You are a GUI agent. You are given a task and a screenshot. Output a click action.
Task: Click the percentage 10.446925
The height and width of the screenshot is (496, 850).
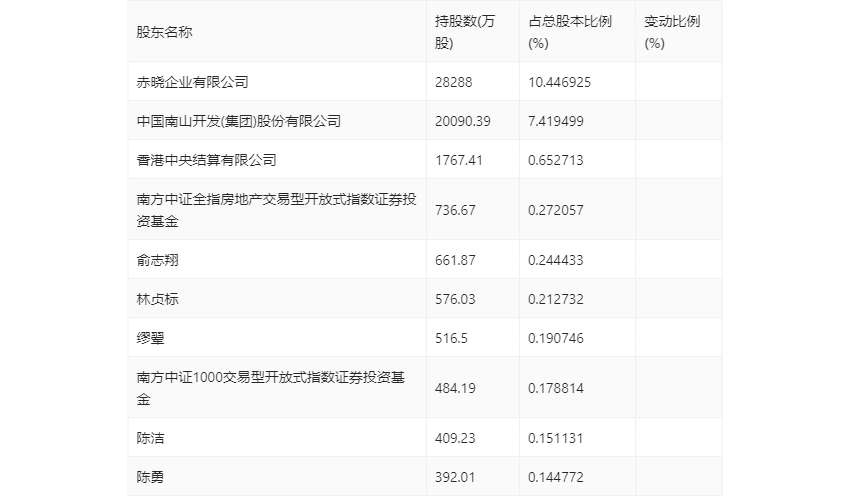pos(559,82)
